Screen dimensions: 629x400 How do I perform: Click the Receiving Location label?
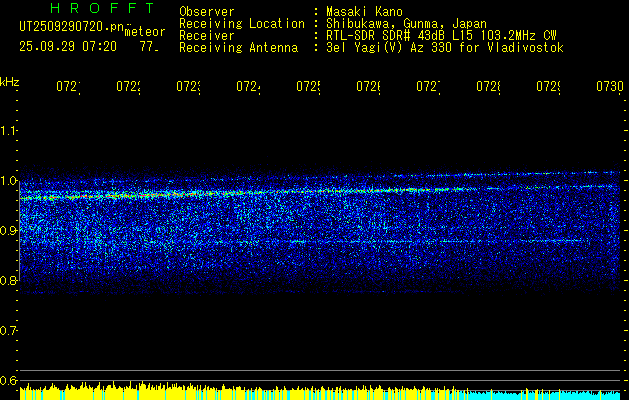[242, 24]
